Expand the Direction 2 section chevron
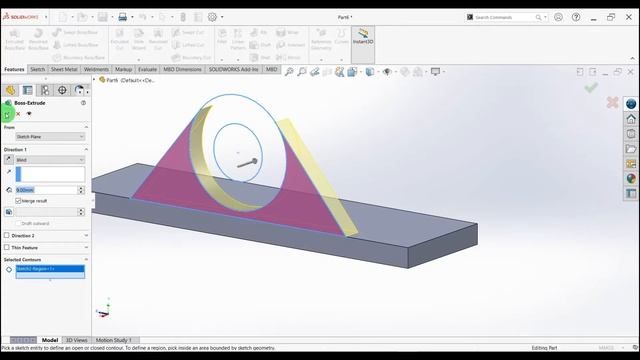Screen dimensions: 640x360 (x=86, y=236)
